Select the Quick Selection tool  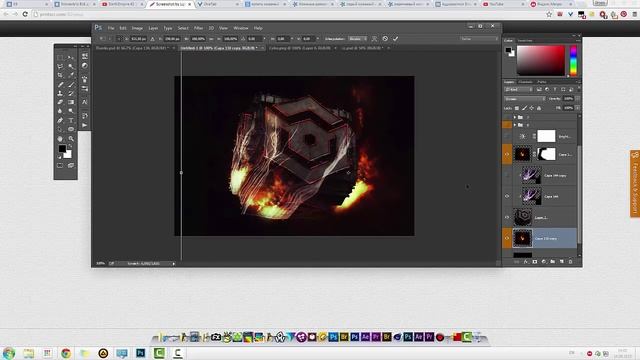pos(71,67)
